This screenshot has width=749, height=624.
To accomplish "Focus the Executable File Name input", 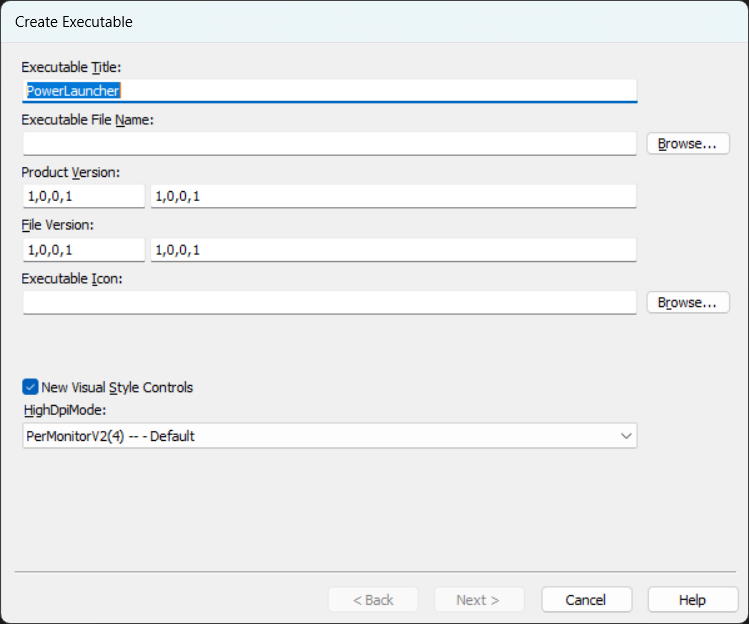I will [329, 143].
